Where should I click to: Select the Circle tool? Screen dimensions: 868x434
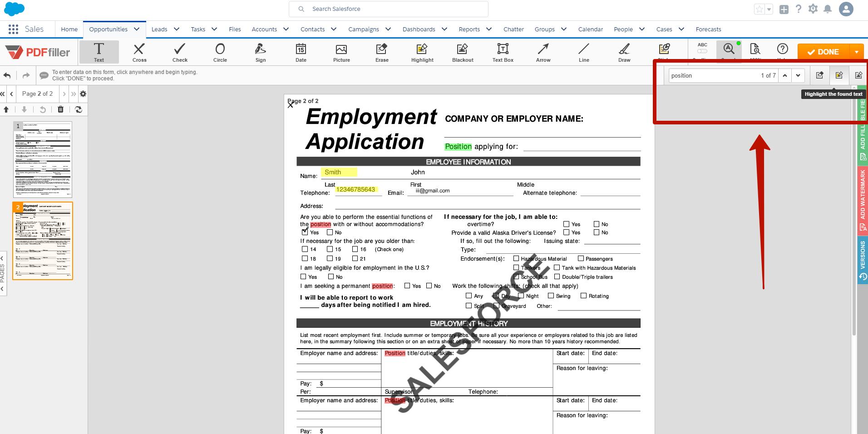(220, 52)
